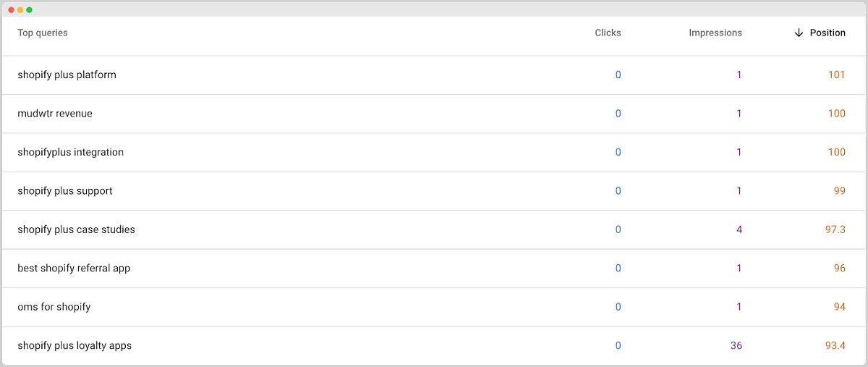Select the 'oms for shopify' query
Image resolution: width=868 pixels, height=367 pixels.
[54, 307]
